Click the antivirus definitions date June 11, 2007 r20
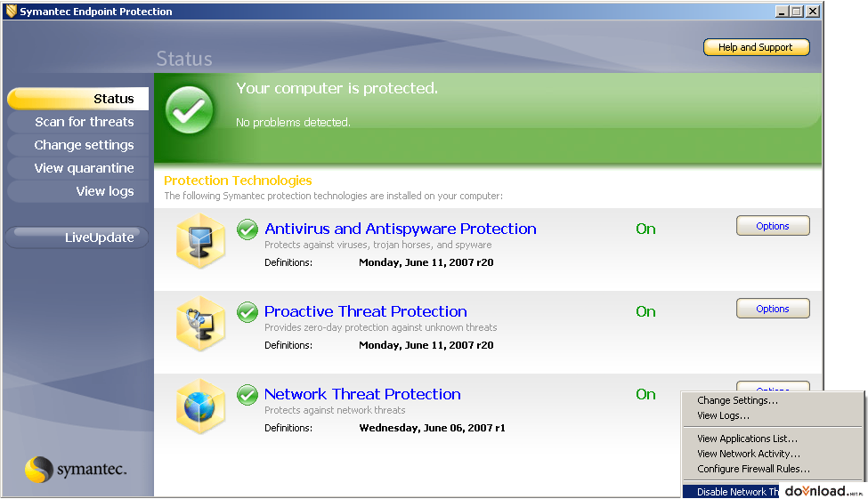 coord(426,262)
